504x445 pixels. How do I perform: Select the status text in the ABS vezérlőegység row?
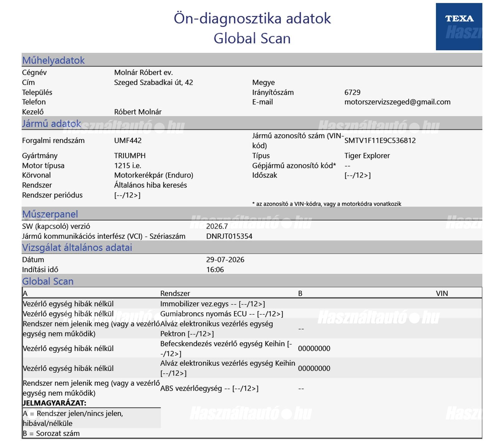coord(91,388)
